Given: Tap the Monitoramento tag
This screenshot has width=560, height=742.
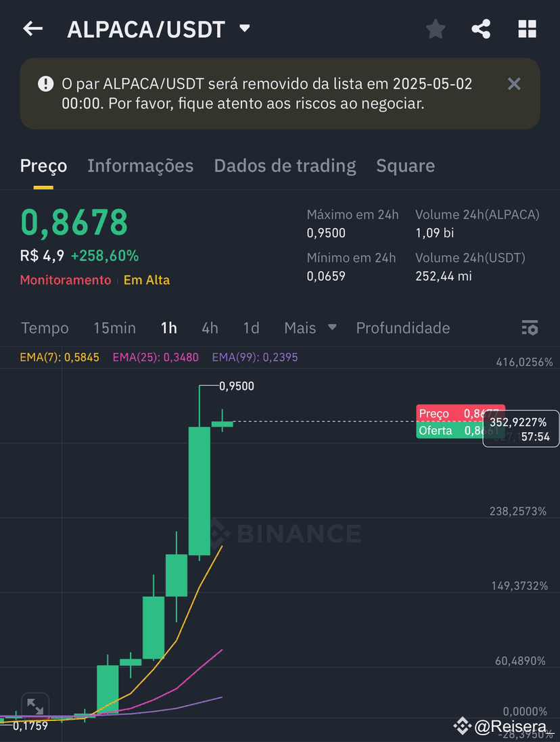Looking at the screenshot, I should pyautogui.click(x=66, y=280).
